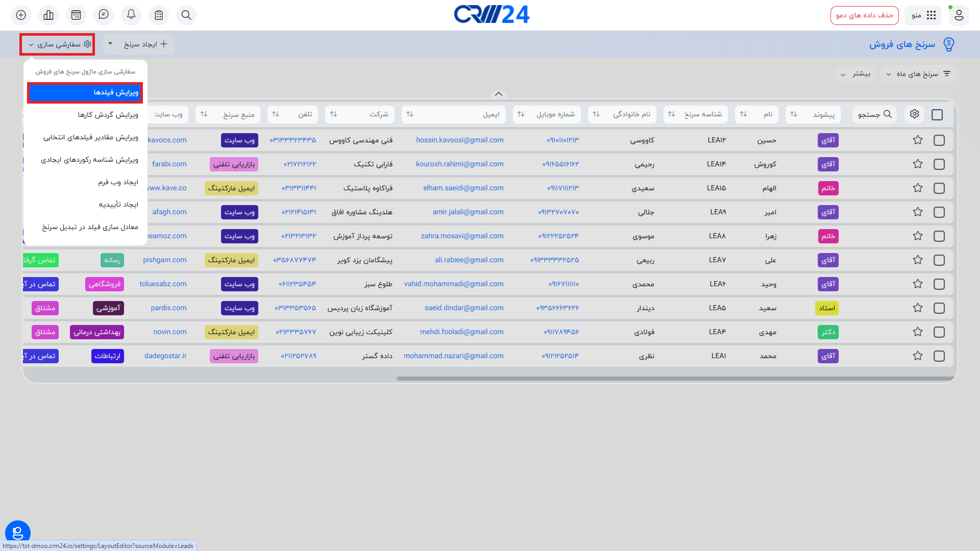The width and height of the screenshot is (980, 551).
Task: Expand the بیشتر dropdown
Action: coord(855,74)
